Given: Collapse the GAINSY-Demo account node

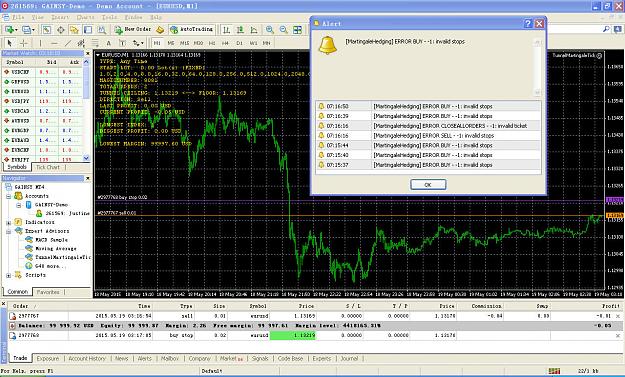Looking at the screenshot, I should pos(19,205).
